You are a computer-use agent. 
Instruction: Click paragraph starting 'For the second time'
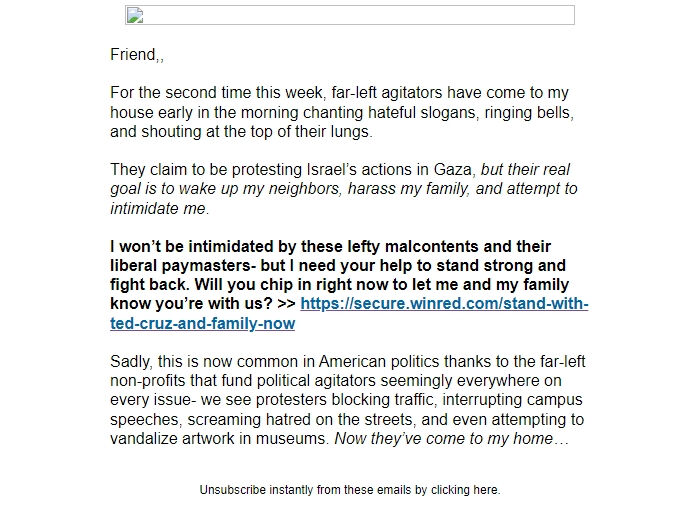(342, 112)
